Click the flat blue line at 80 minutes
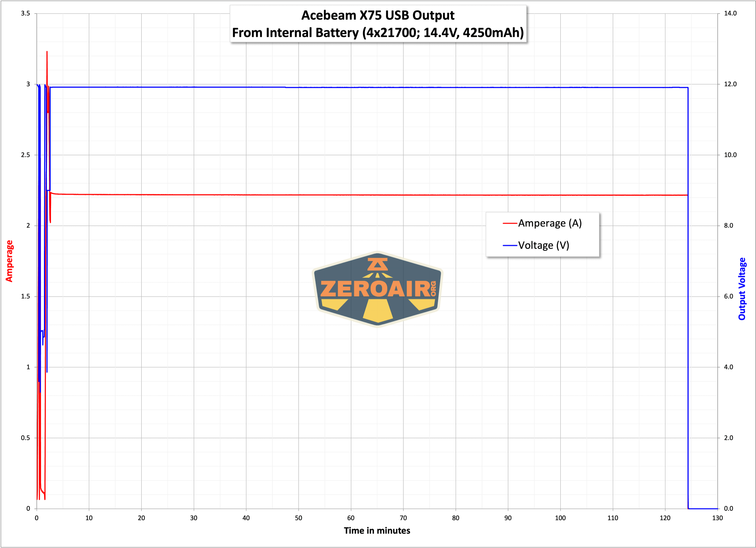Viewport: 756px width, 548px height. point(456,87)
